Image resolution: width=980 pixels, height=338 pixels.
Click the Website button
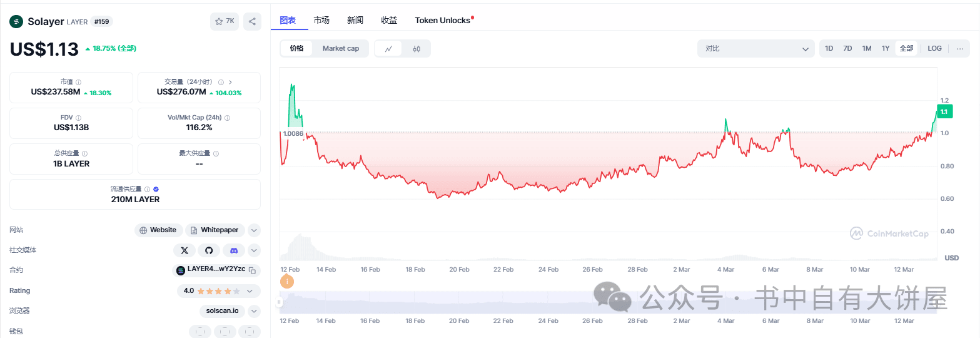pyautogui.click(x=159, y=230)
